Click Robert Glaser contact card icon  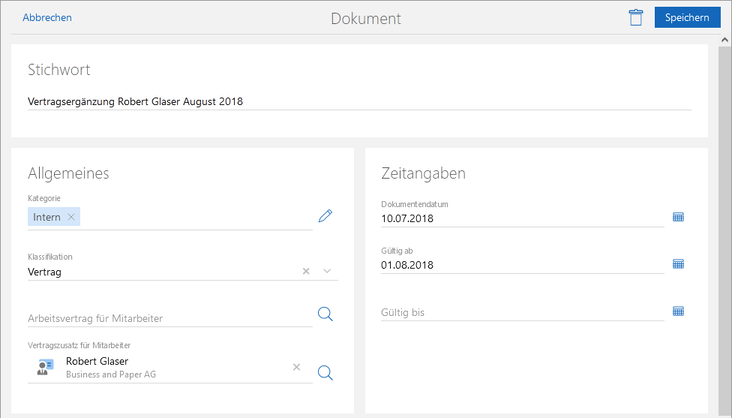pos(44,367)
